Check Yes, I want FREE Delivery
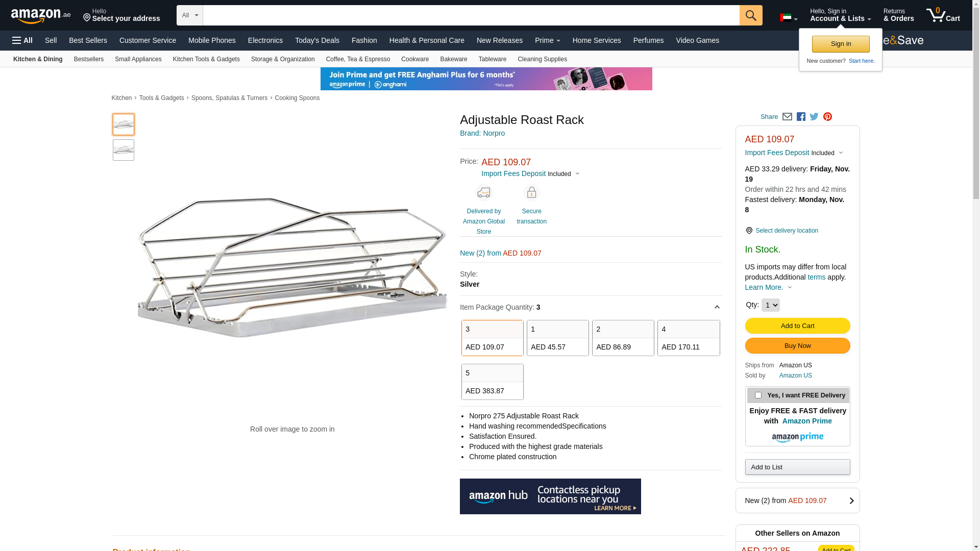 click(758, 395)
